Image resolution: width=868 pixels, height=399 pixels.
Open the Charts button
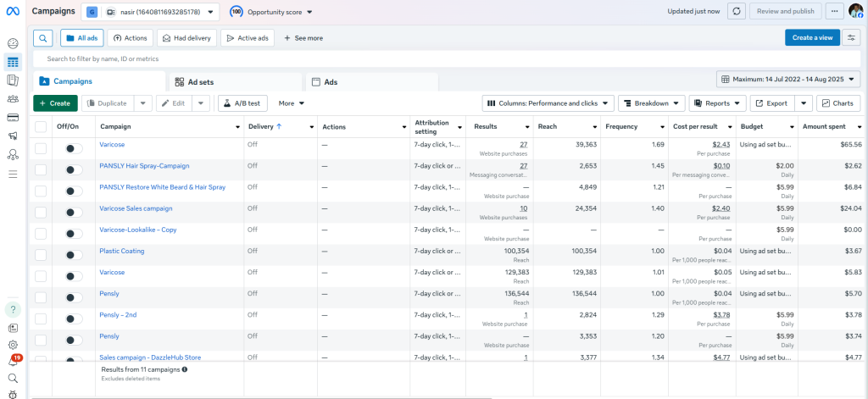pos(838,103)
